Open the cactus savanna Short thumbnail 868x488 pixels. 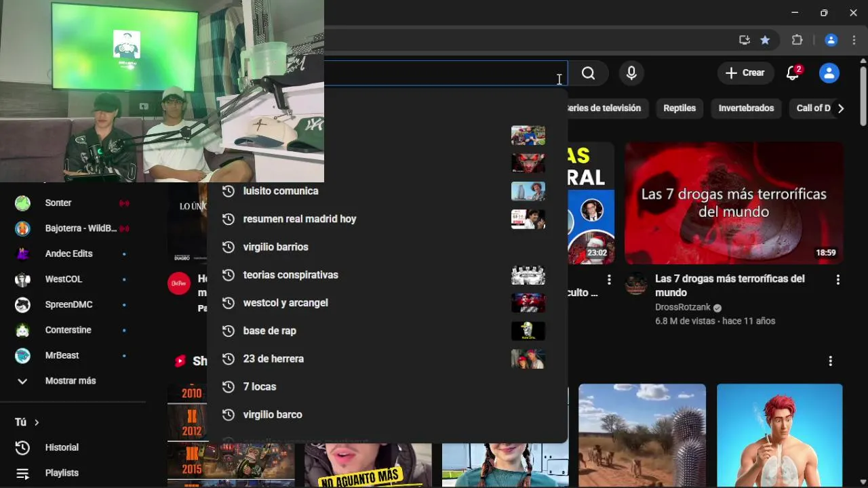(x=642, y=435)
